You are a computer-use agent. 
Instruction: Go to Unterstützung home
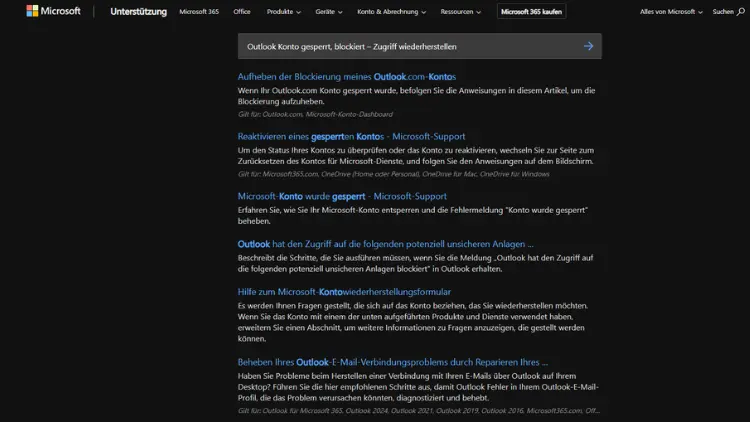tap(138, 11)
